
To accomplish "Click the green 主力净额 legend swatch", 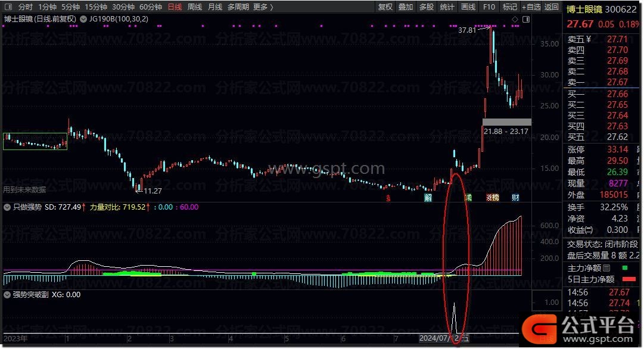I will click(x=625, y=268).
